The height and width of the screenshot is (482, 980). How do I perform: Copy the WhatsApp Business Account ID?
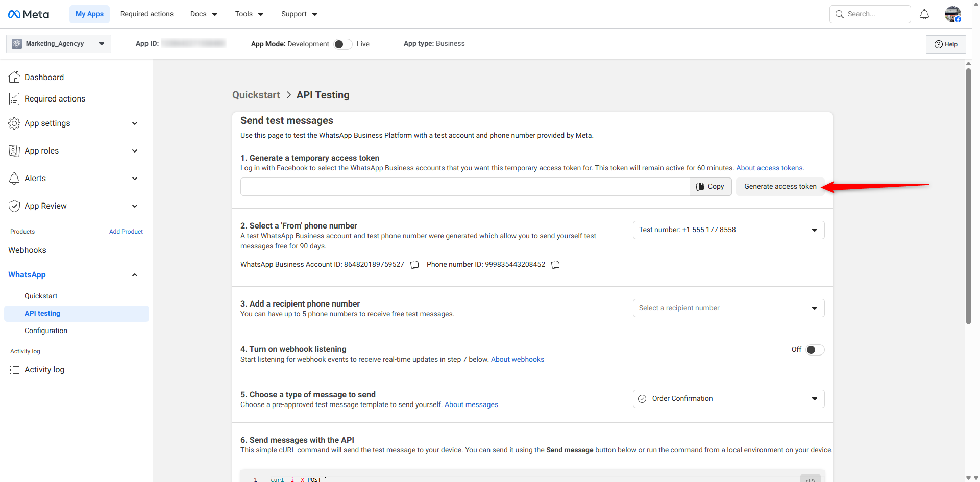[x=415, y=265]
